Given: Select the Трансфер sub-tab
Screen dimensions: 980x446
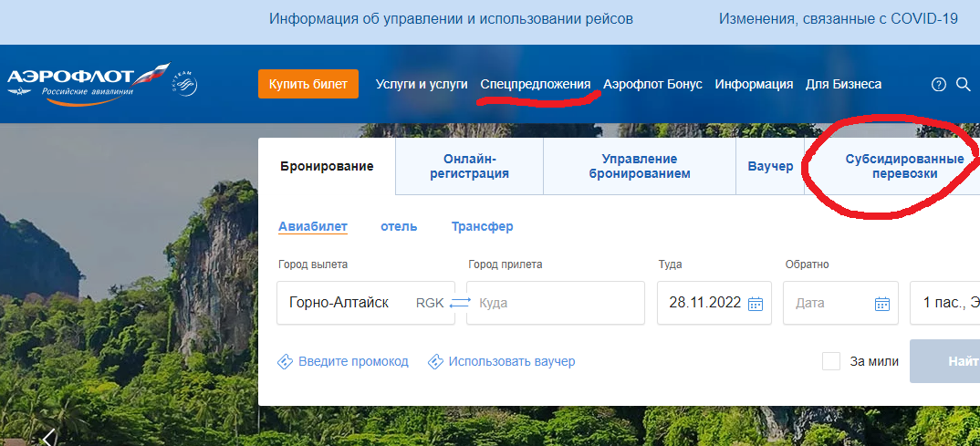Looking at the screenshot, I should (x=483, y=227).
